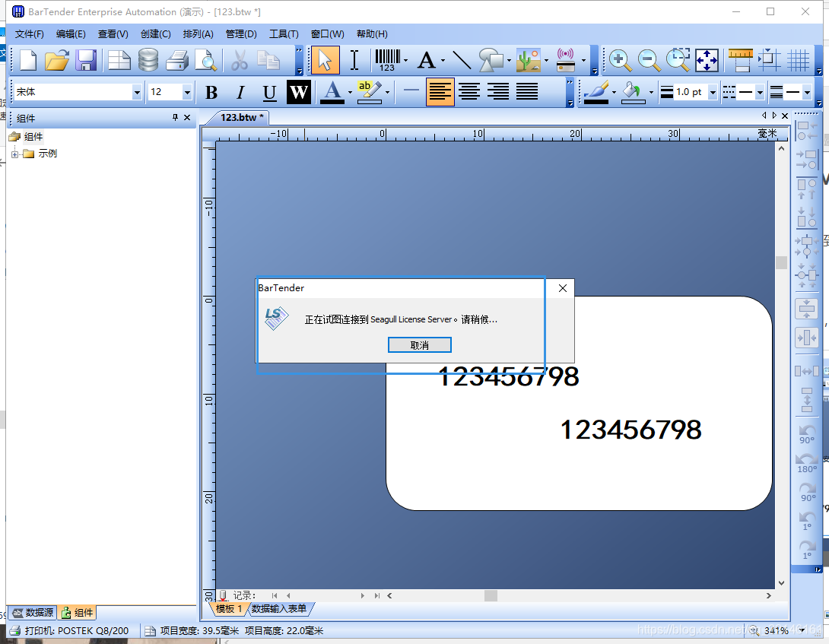Screen dimensions: 829x644
Task: Set justified text alignment
Action: (527, 92)
